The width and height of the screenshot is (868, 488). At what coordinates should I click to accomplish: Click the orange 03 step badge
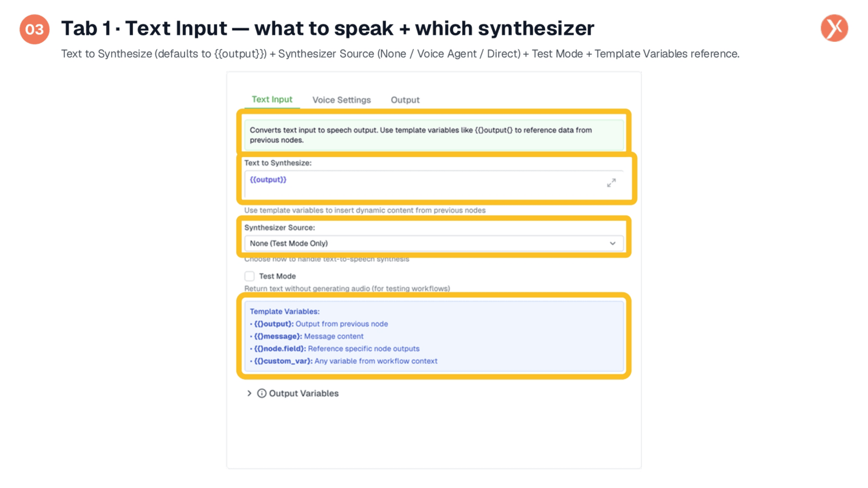(35, 29)
